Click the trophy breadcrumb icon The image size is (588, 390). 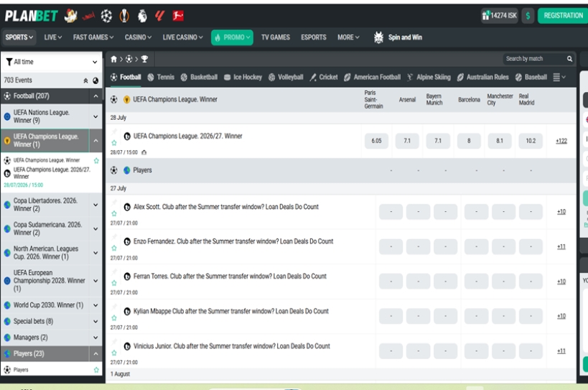144,59
